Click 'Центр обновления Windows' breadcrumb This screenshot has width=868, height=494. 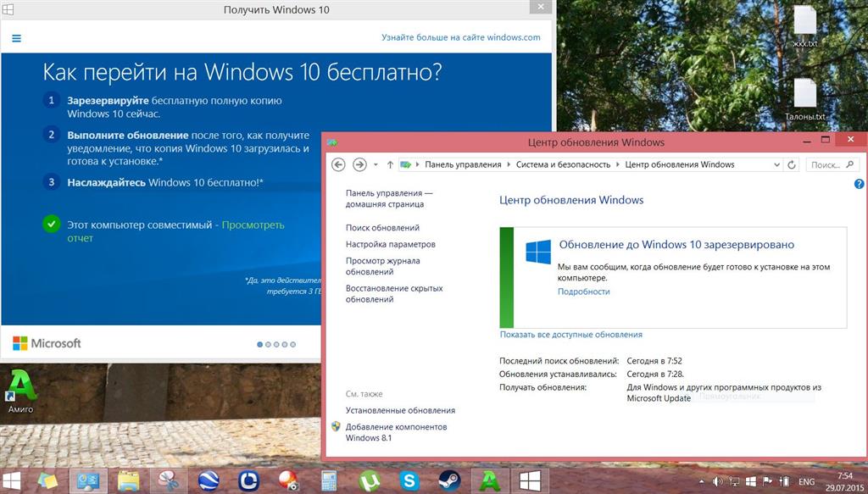coord(679,164)
